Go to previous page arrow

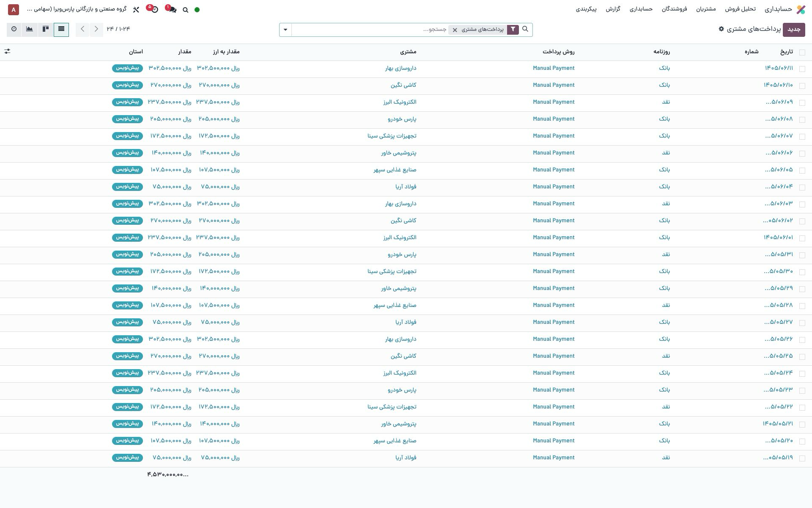point(96,29)
